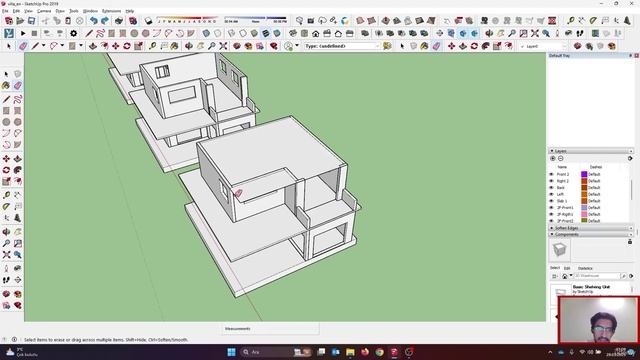The image size is (640, 360).
Task: Open the Window menu
Action: (x=90, y=11)
